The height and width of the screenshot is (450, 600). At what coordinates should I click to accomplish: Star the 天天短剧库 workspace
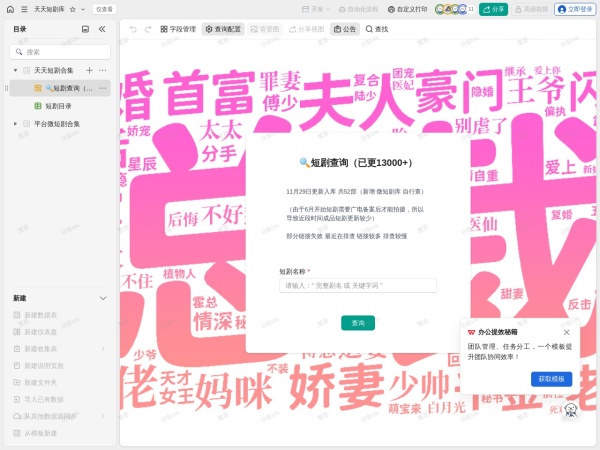coord(71,9)
